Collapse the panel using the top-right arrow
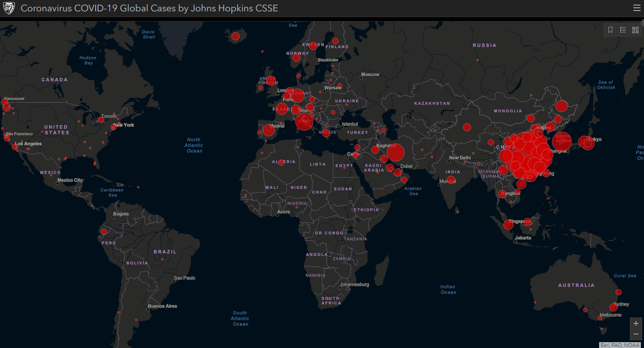Screen dimensions: 644x348 (x=642, y=23)
